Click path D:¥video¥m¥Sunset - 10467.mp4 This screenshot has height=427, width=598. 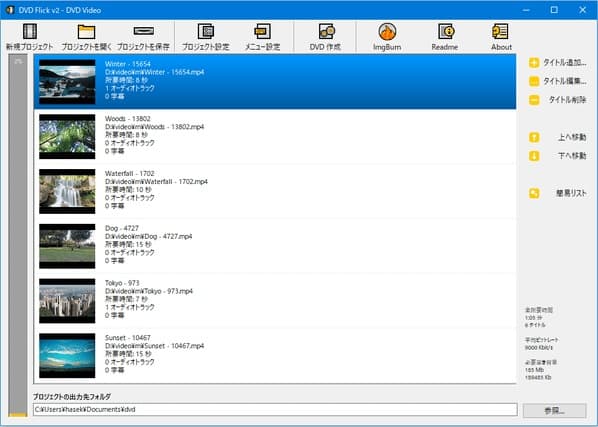[154, 346]
